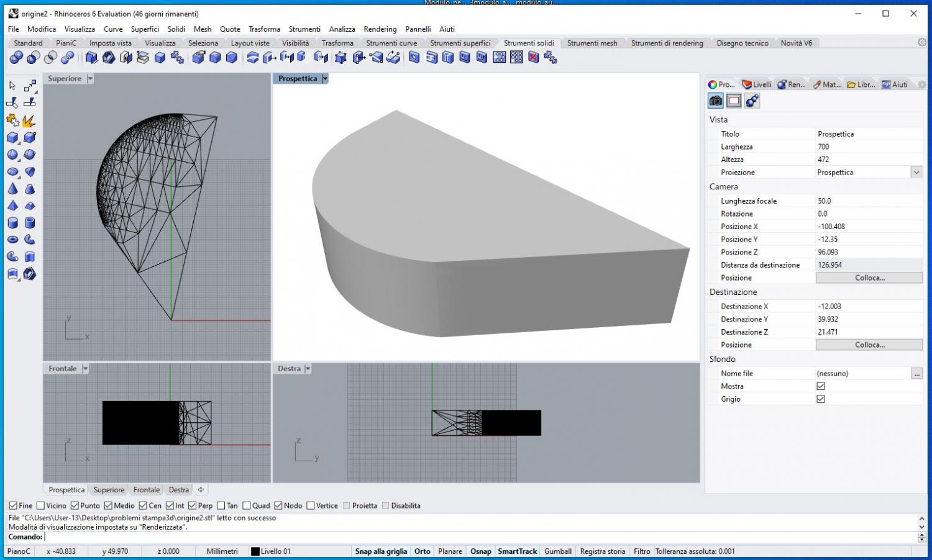Choose the sphere tool in left toolbar
Screen dimensions: 932x560
12,155
